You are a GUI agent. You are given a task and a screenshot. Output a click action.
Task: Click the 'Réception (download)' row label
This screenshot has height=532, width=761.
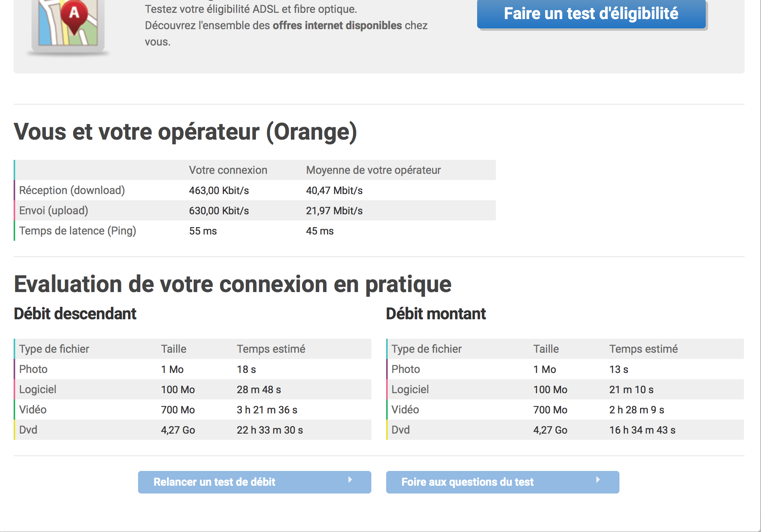click(72, 191)
